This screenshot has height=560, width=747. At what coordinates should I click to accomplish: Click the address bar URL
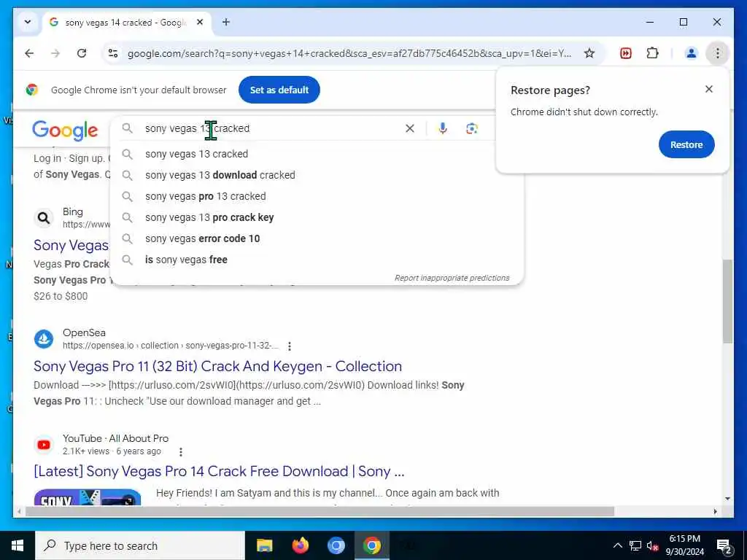tap(349, 53)
